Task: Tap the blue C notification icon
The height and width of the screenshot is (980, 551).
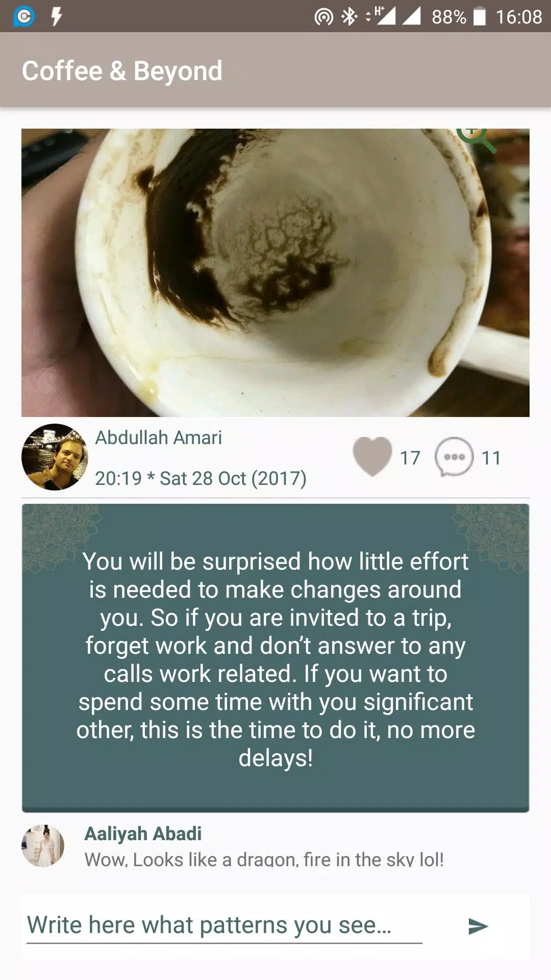Action: (24, 16)
